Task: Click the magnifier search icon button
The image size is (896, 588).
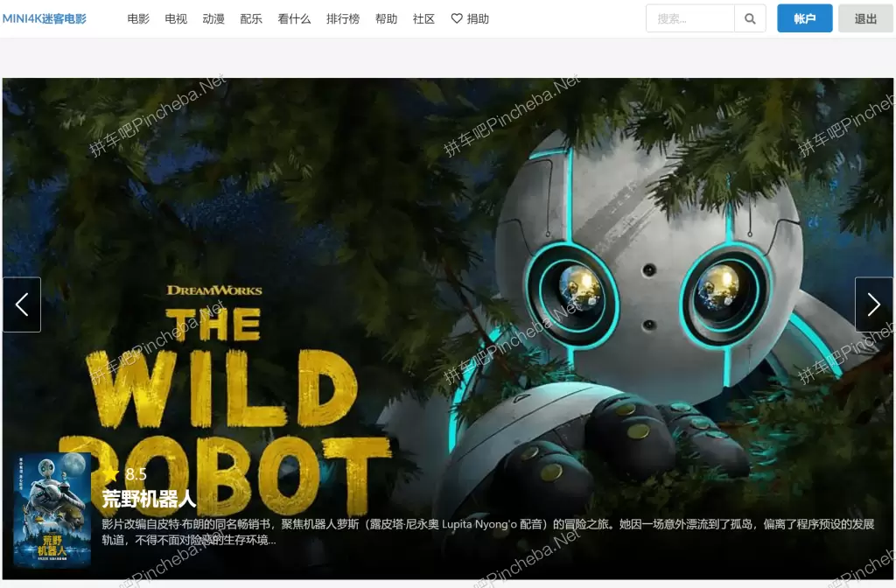Action: (750, 19)
